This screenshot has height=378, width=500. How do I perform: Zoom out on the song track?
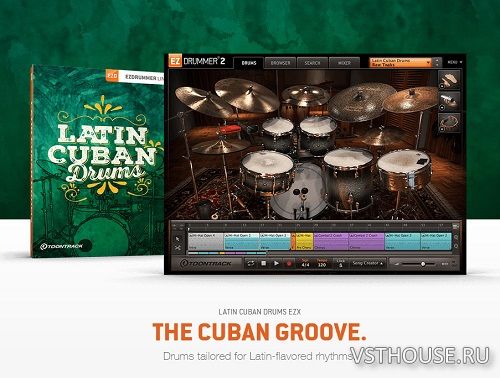coord(456,246)
